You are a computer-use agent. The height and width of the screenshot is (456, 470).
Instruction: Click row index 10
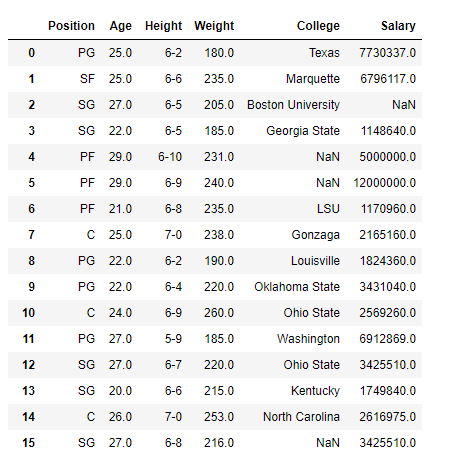(28, 313)
